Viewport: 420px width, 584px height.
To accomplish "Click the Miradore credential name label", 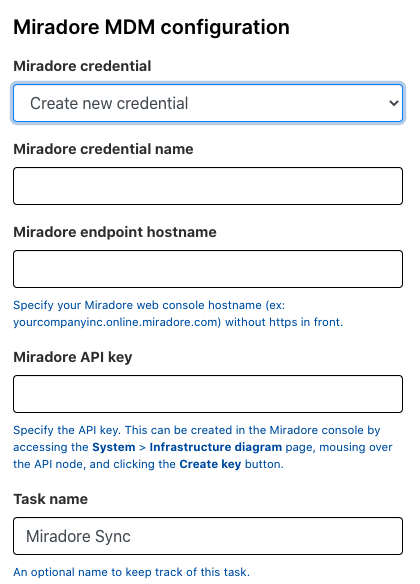I will [103, 149].
